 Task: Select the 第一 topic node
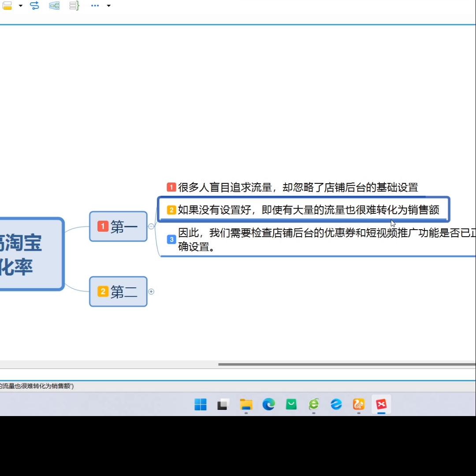pyautogui.click(x=119, y=227)
